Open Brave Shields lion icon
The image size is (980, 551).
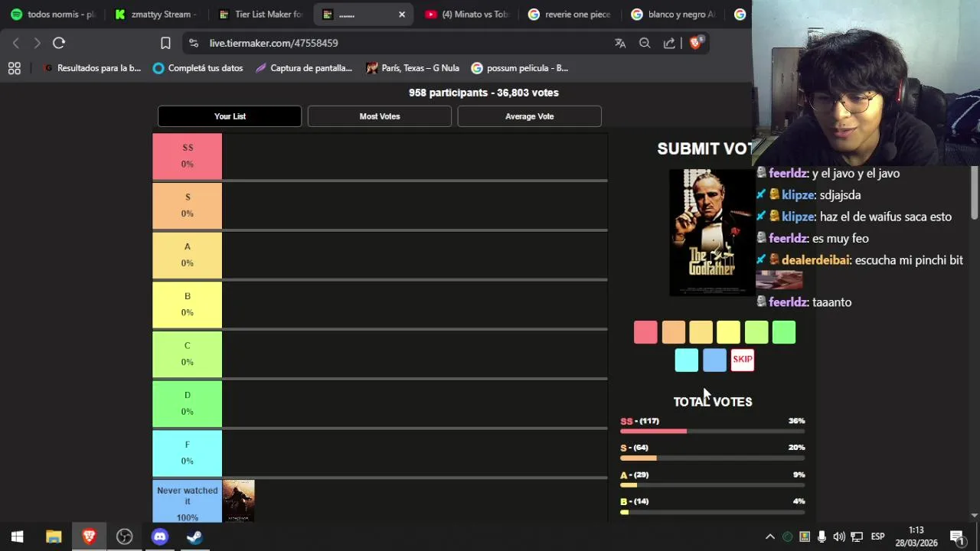click(x=695, y=43)
